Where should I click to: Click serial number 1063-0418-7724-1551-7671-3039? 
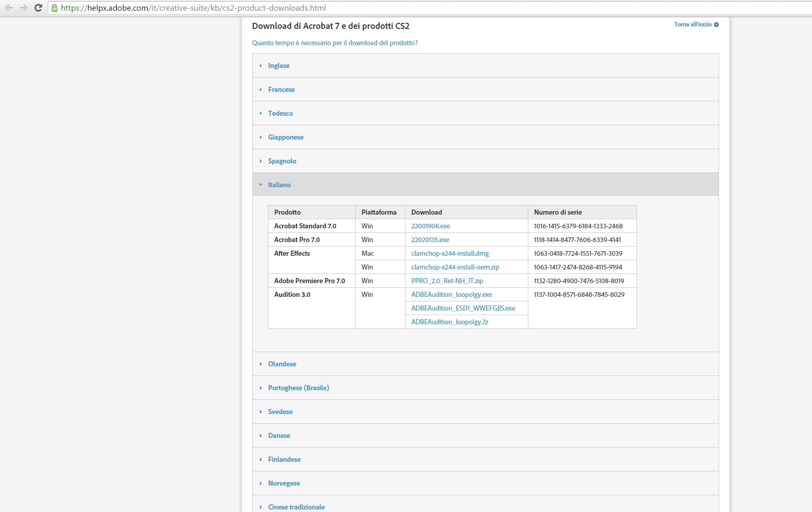[x=578, y=253]
